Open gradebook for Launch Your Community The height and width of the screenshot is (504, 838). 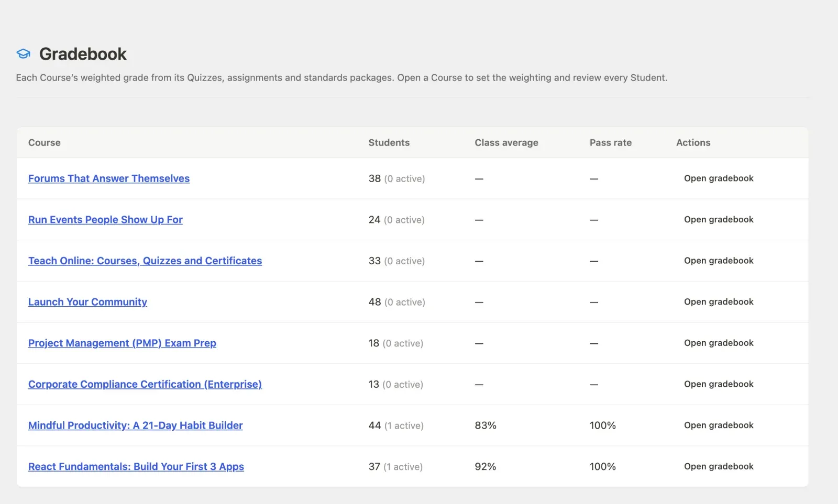[719, 302]
